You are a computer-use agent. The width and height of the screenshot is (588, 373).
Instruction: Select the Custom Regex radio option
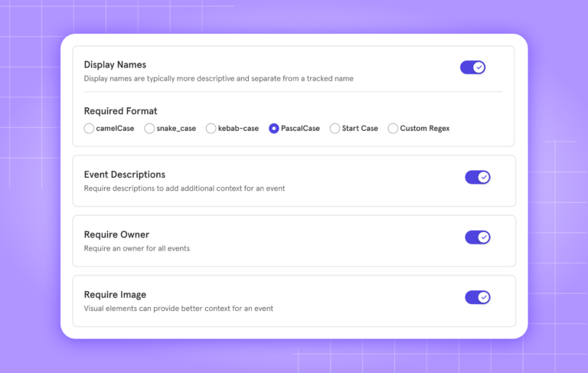[x=393, y=129]
